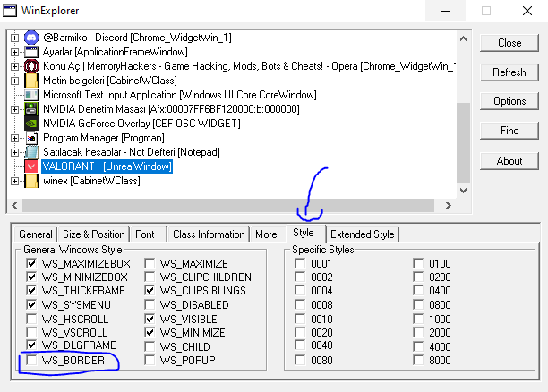Select NVIDIA GeForce Overlay row text

(x=141, y=124)
